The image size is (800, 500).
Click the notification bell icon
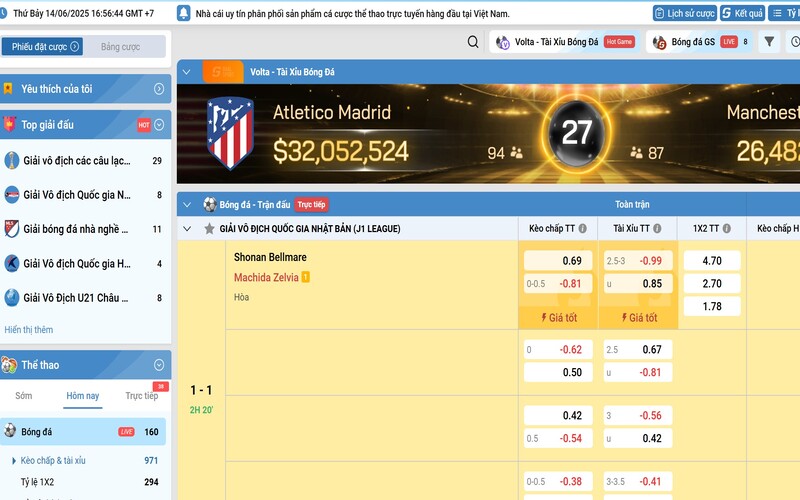(x=183, y=13)
